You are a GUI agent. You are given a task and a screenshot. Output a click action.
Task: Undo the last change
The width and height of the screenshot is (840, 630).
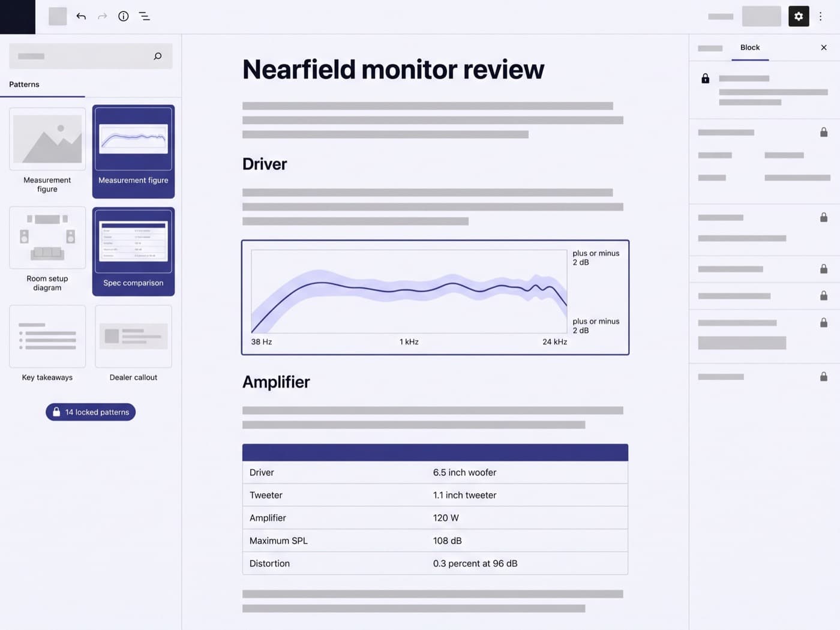tap(81, 16)
